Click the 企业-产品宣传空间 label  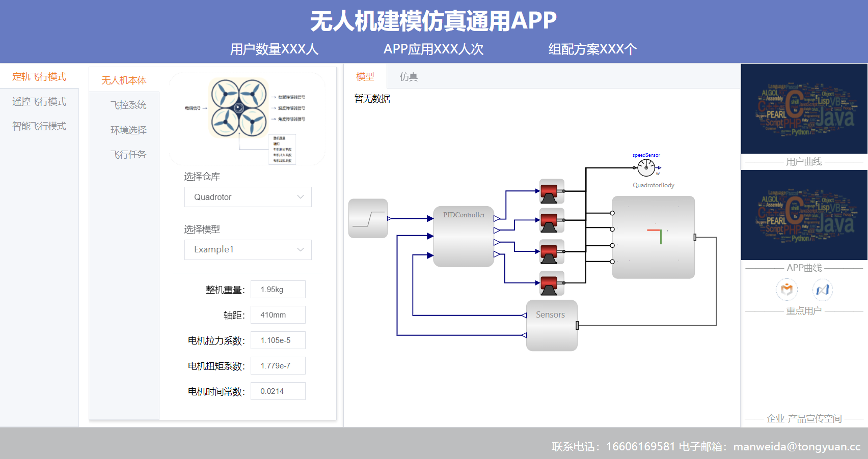pos(804,419)
